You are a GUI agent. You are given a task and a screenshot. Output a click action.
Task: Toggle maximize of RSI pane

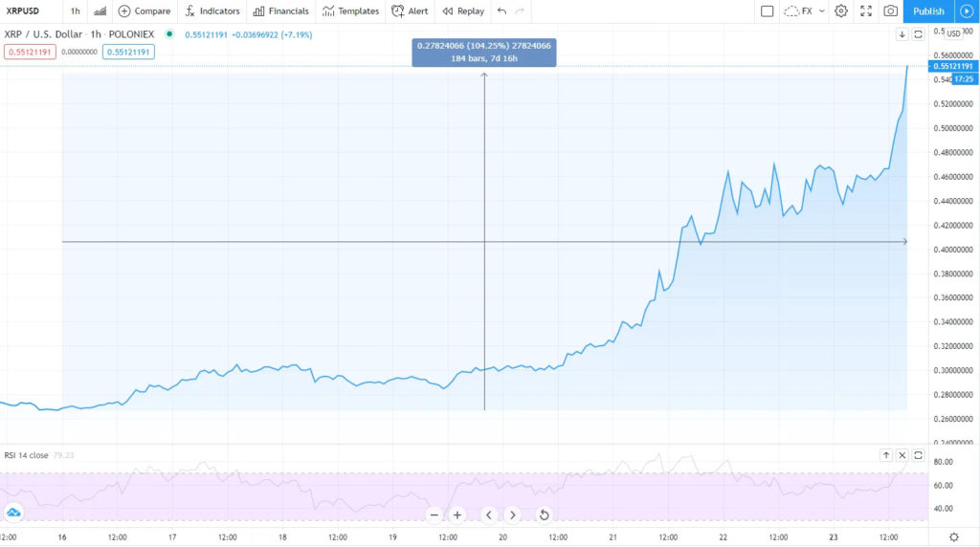918,455
